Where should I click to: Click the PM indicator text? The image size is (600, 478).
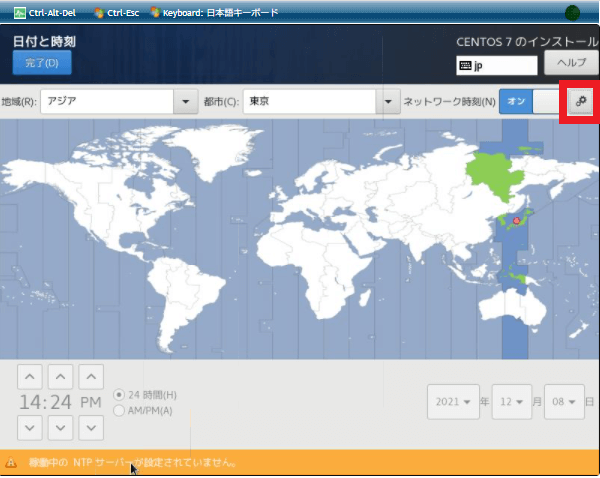coord(91,402)
